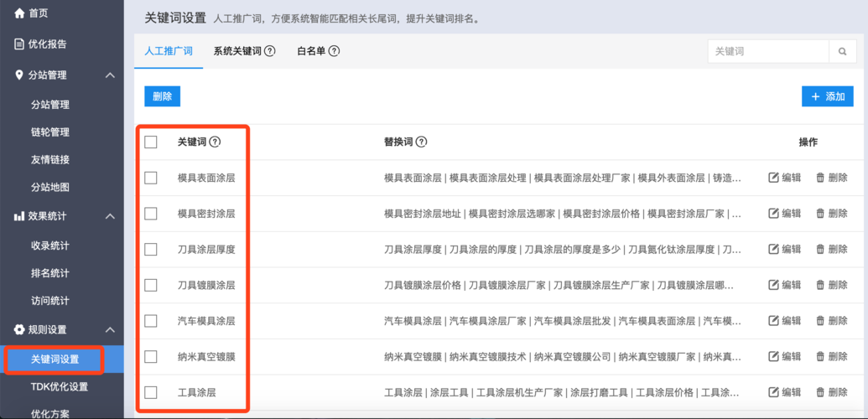Click edit icon for 汽车模具涂层 row
The width and height of the screenshot is (868, 419).
pyautogui.click(x=774, y=320)
